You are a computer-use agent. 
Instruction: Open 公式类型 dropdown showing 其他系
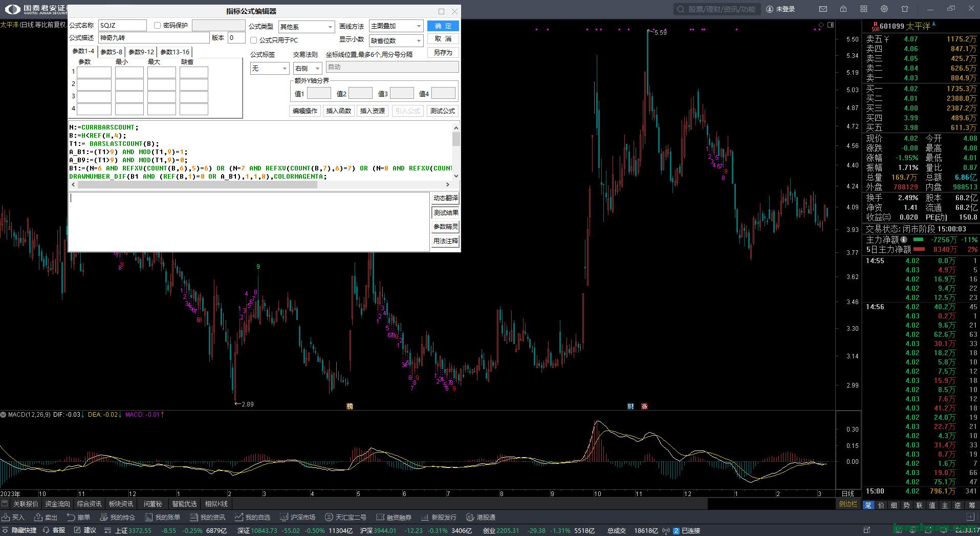point(307,26)
